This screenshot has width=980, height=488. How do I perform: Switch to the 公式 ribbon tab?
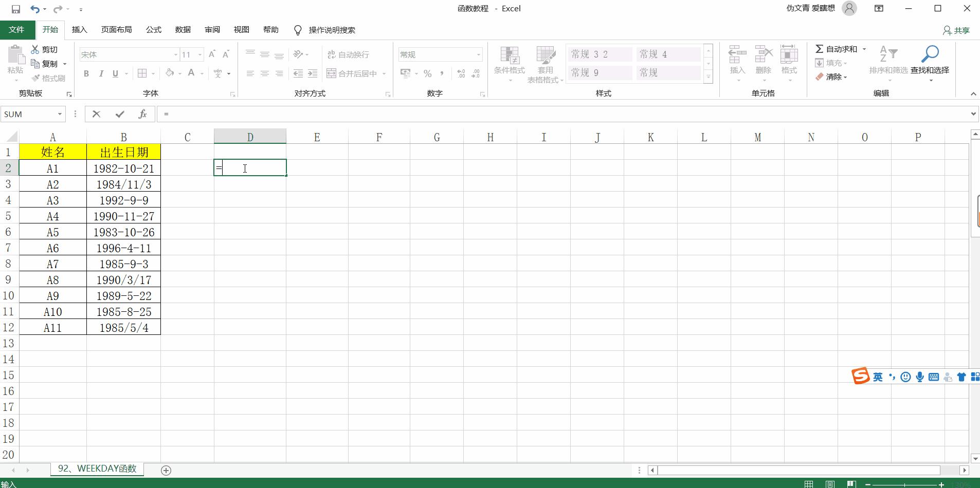153,29
